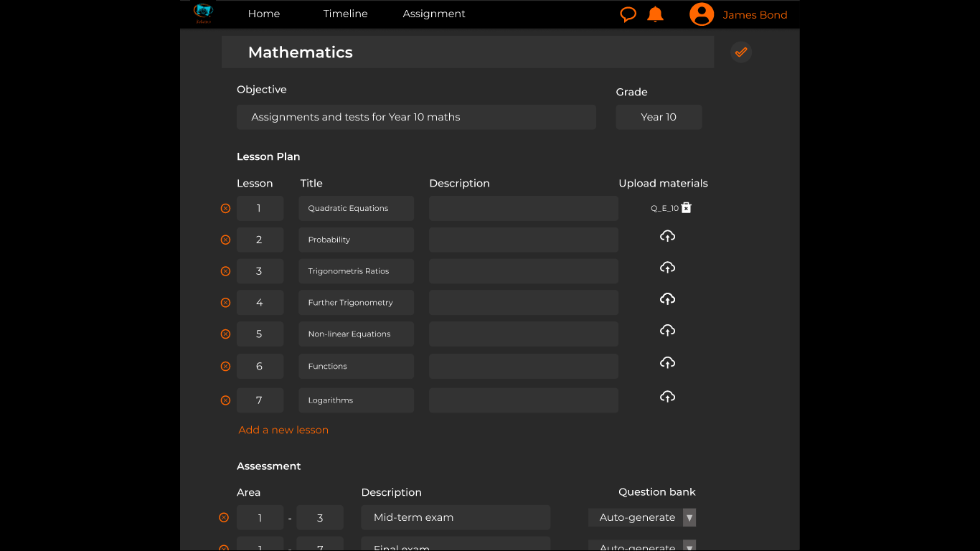Upload materials for Trigonometris Ratios lesson
Screen dimensions: 980x551
point(667,268)
